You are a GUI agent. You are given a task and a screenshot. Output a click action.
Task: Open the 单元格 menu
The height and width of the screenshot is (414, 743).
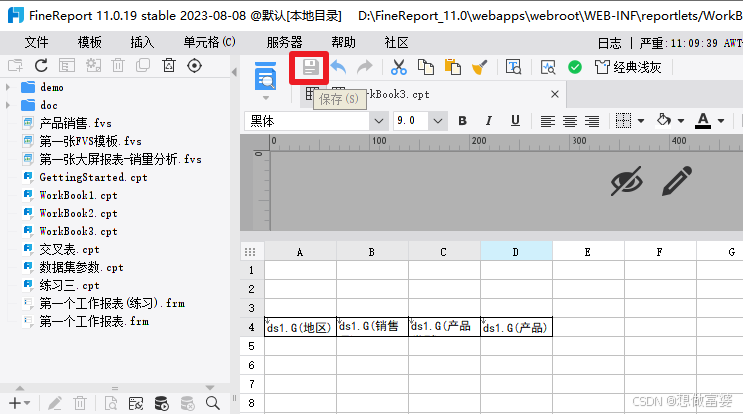tap(209, 43)
